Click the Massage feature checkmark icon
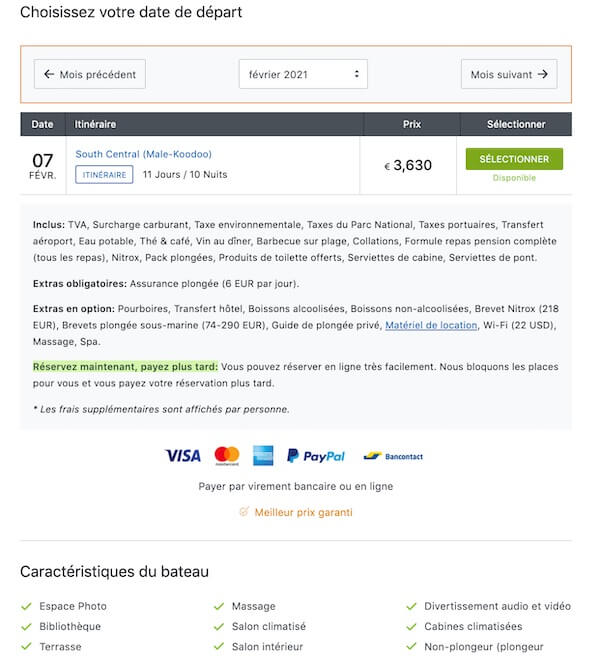This screenshot has width=600, height=660. pyautogui.click(x=219, y=606)
